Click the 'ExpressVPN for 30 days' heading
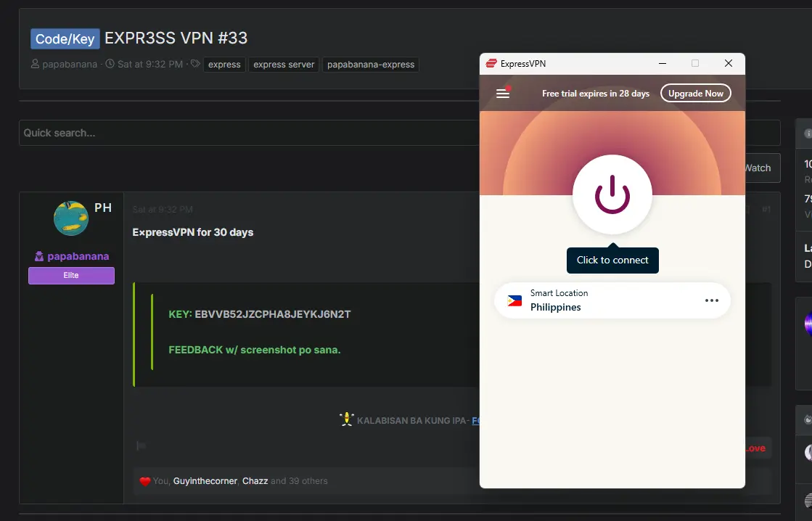 (x=192, y=232)
